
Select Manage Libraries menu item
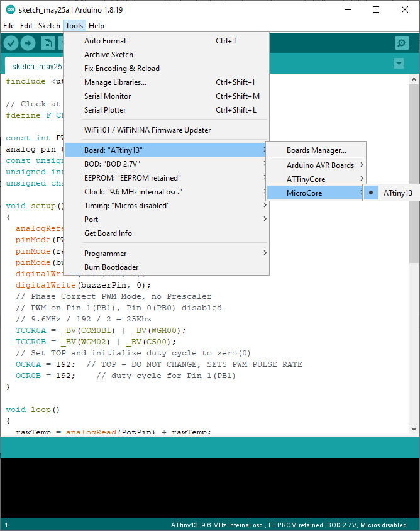click(115, 82)
